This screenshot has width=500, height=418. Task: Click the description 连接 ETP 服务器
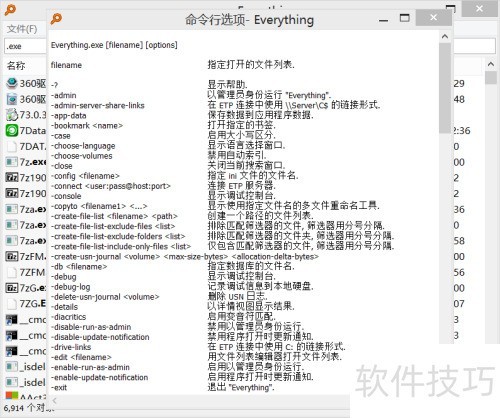point(241,185)
